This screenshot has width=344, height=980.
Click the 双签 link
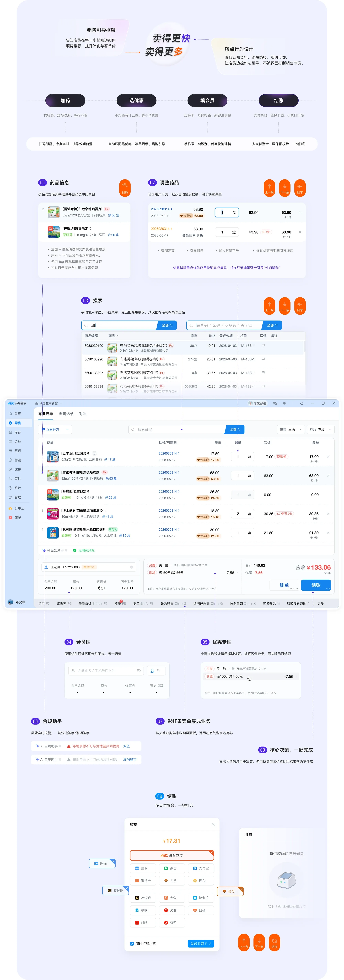pos(126,746)
